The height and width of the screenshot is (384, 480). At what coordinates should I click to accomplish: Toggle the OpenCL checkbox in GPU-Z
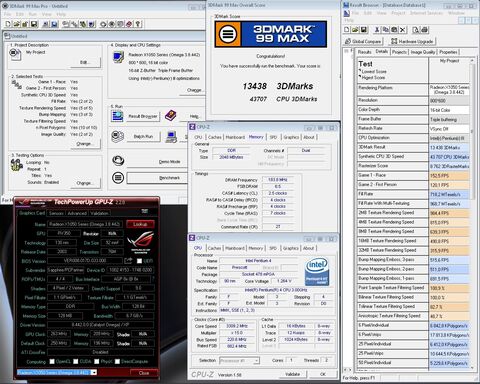tap(52, 361)
